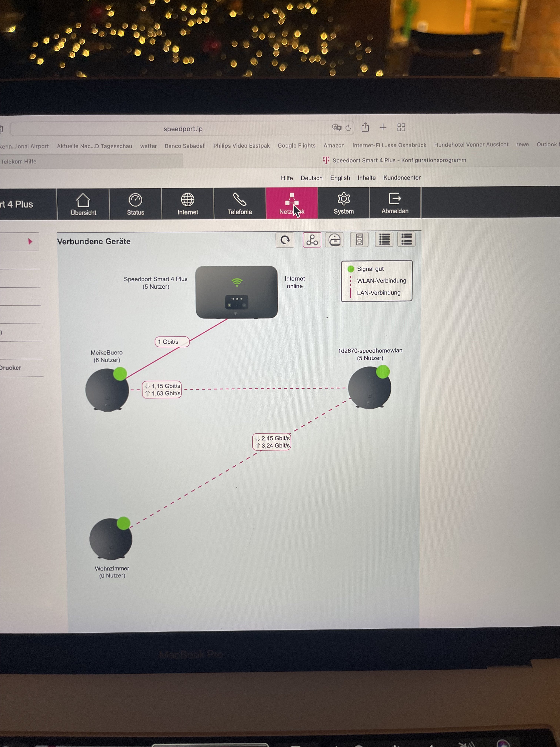Switch to the router and mesh devices view
560x747 pixels.
click(x=334, y=240)
